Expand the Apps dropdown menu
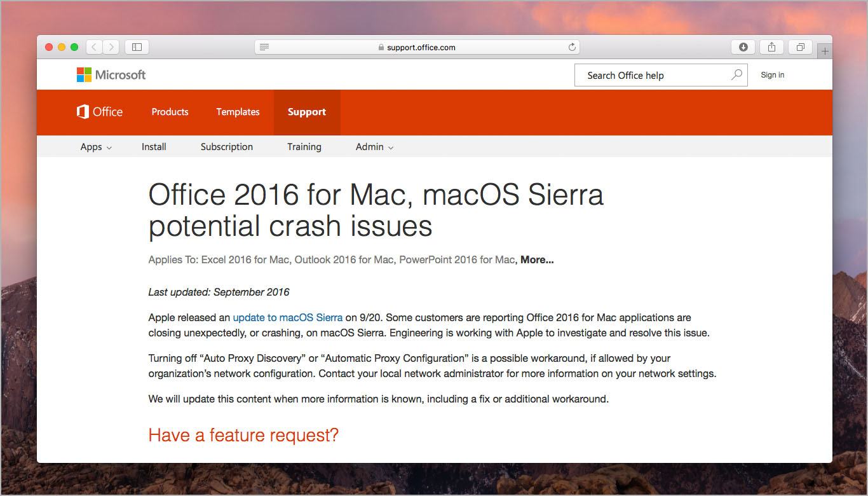The image size is (868, 496). [x=96, y=147]
